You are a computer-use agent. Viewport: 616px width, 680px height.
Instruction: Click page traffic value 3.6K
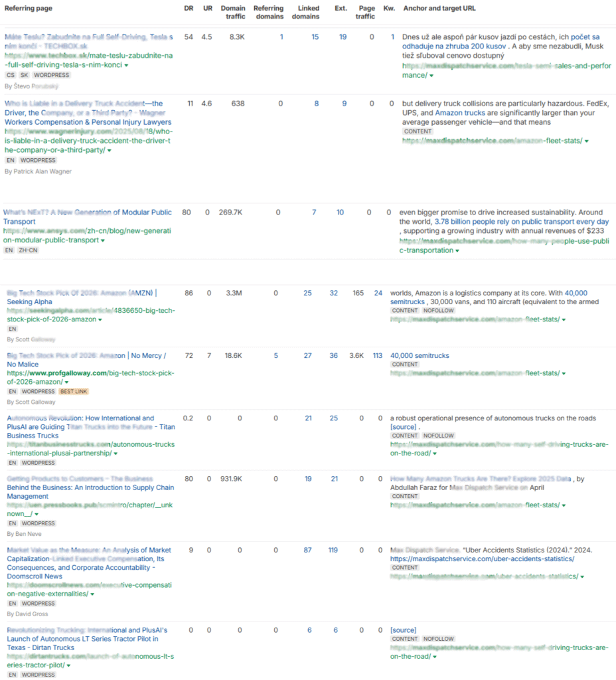[x=356, y=356]
